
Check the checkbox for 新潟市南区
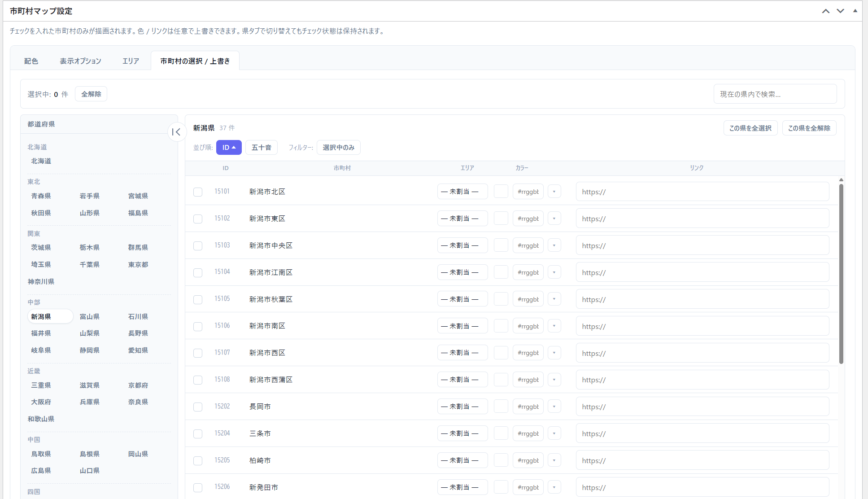[198, 327]
